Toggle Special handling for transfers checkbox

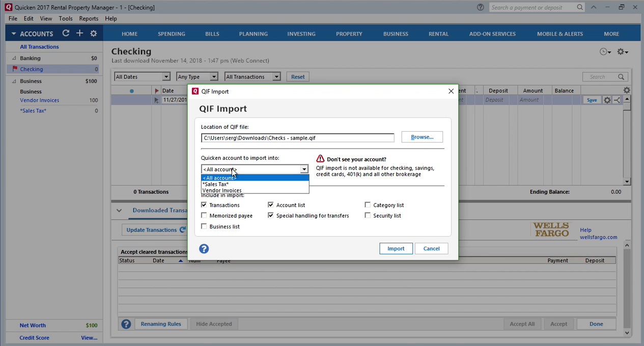tap(271, 216)
